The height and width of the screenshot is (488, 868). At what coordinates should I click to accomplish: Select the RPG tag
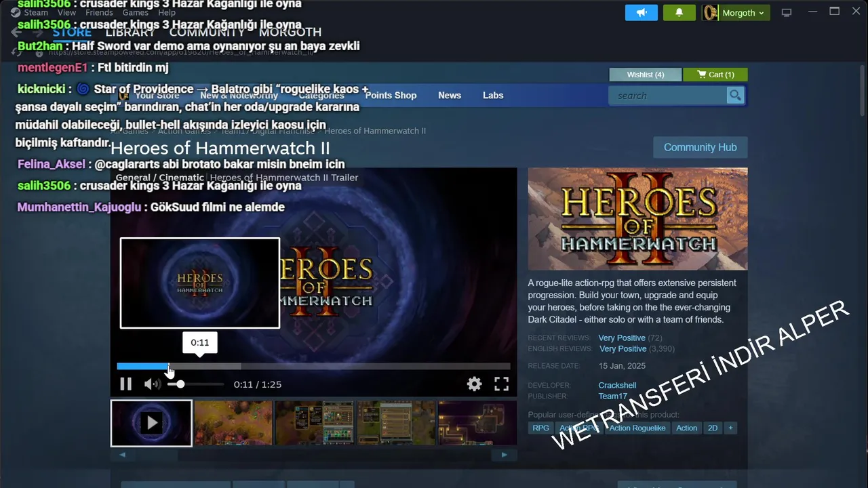[540, 428]
